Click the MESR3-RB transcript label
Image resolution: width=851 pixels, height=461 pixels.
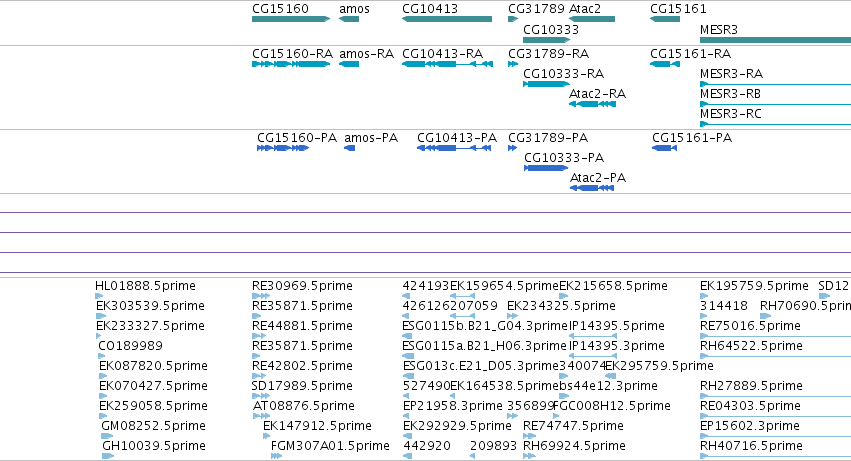731,94
